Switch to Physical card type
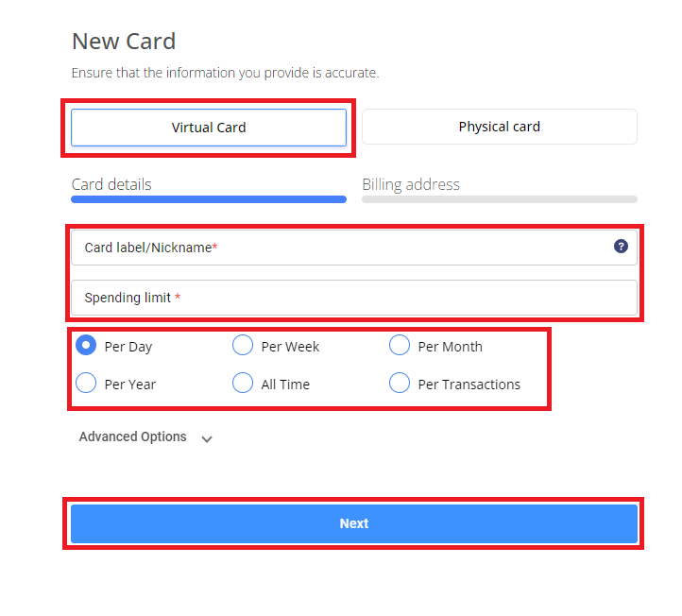 coord(500,127)
